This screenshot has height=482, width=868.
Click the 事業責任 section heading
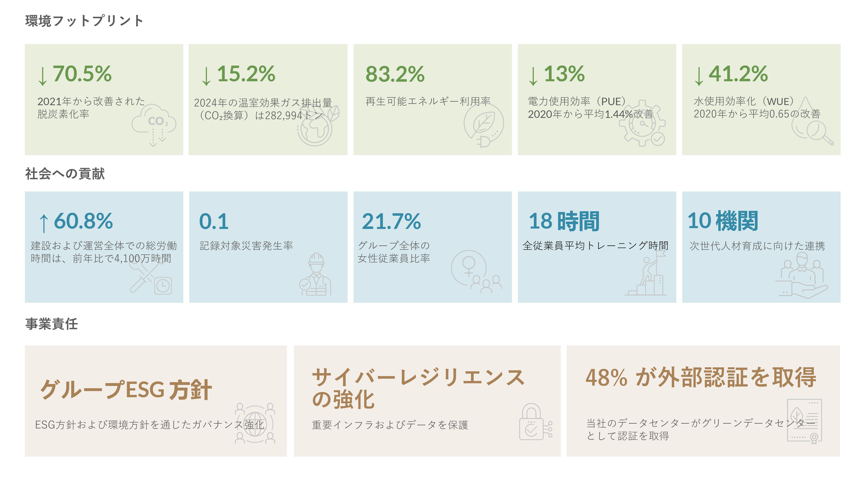[x=51, y=324]
